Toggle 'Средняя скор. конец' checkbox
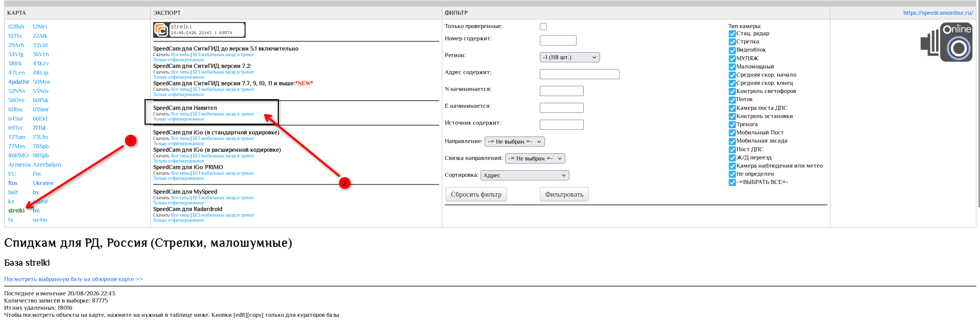 732,83
